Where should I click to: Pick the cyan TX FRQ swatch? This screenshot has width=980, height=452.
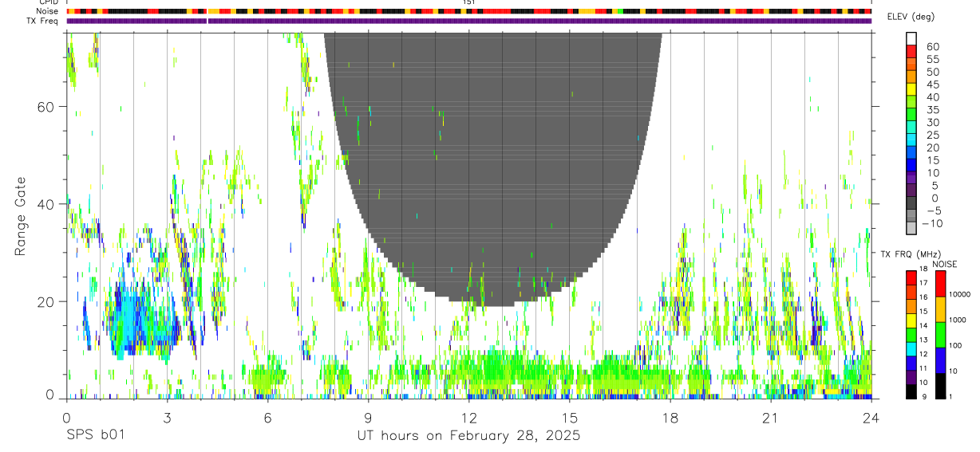click(911, 349)
